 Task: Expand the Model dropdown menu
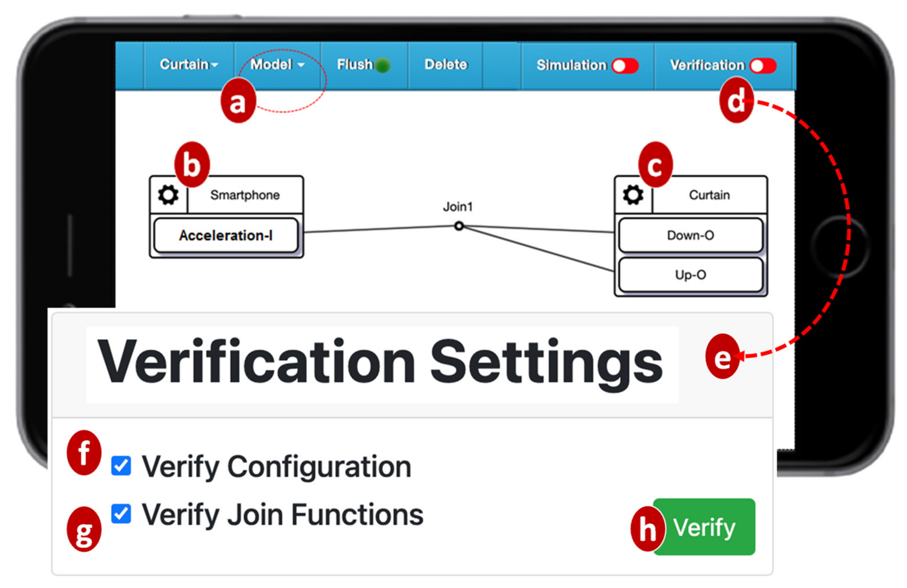pos(277,65)
